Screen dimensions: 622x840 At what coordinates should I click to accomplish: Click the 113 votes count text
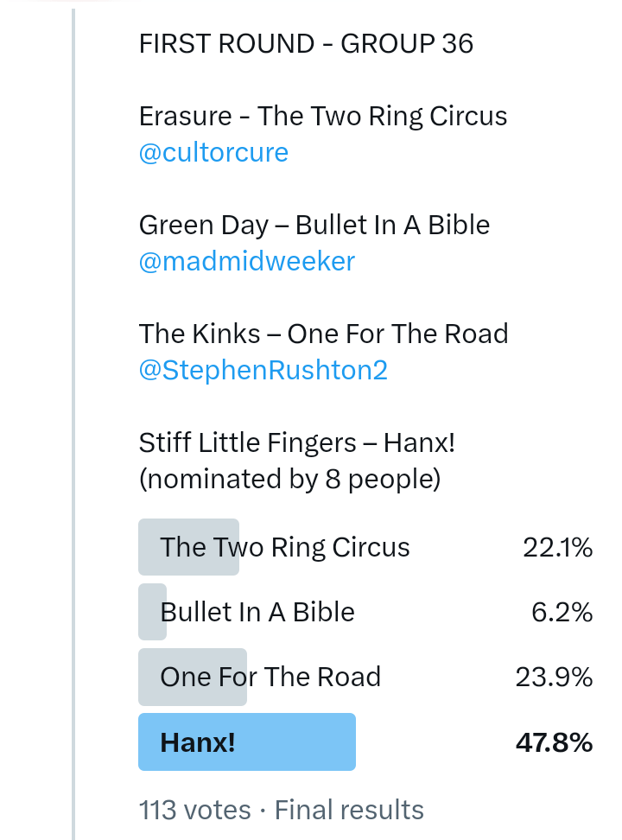(x=194, y=810)
